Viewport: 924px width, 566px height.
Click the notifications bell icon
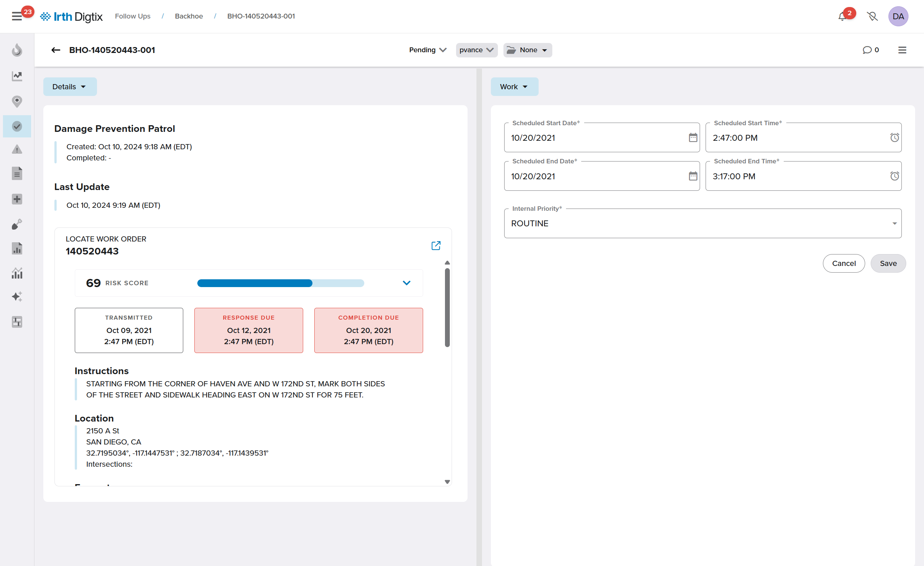tap(842, 17)
